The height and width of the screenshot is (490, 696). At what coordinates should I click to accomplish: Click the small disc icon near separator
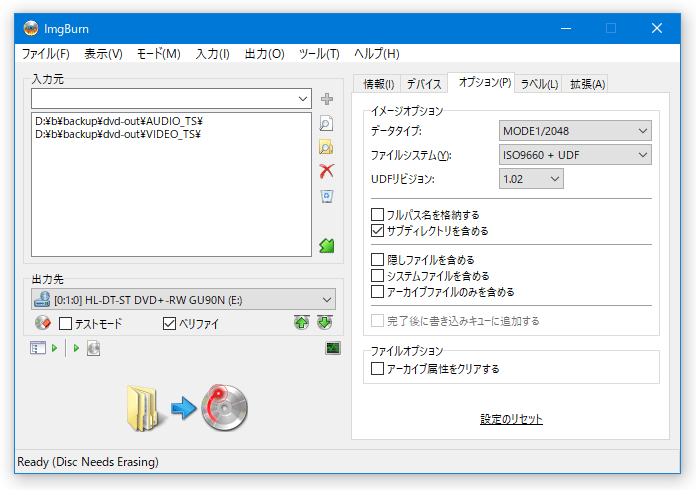click(x=93, y=348)
